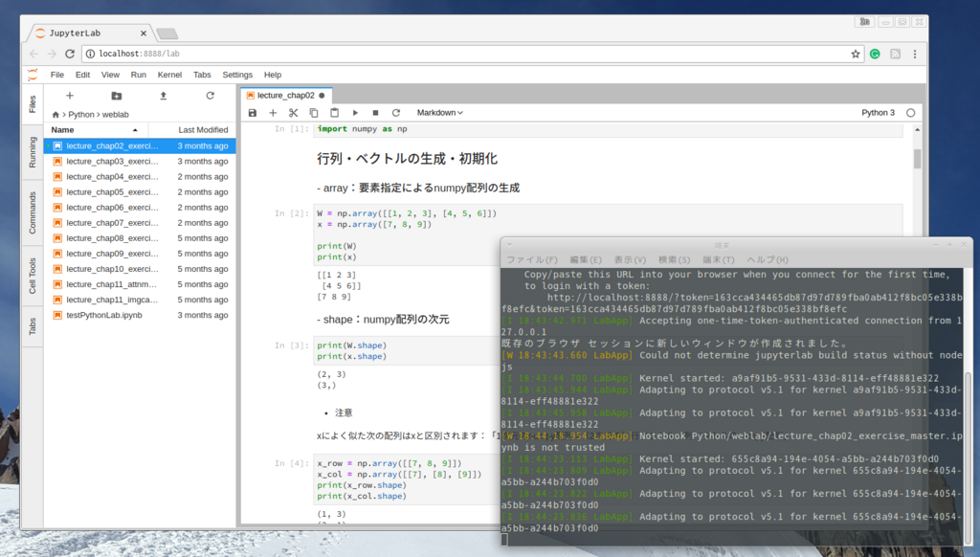980x557 pixels.
Task: Click the kernel status circle indicator
Action: pos(911,113)
